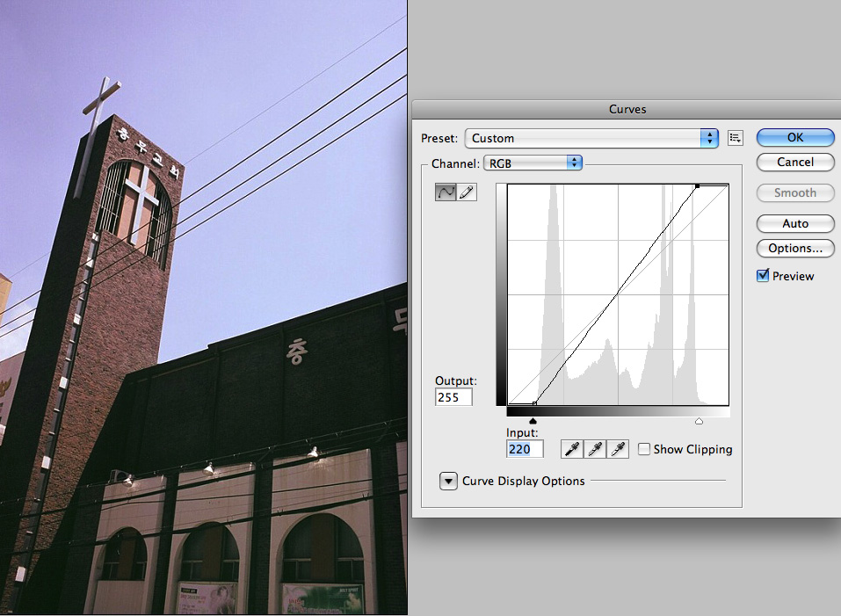Pick the white point eyedropper

[619, 449]
